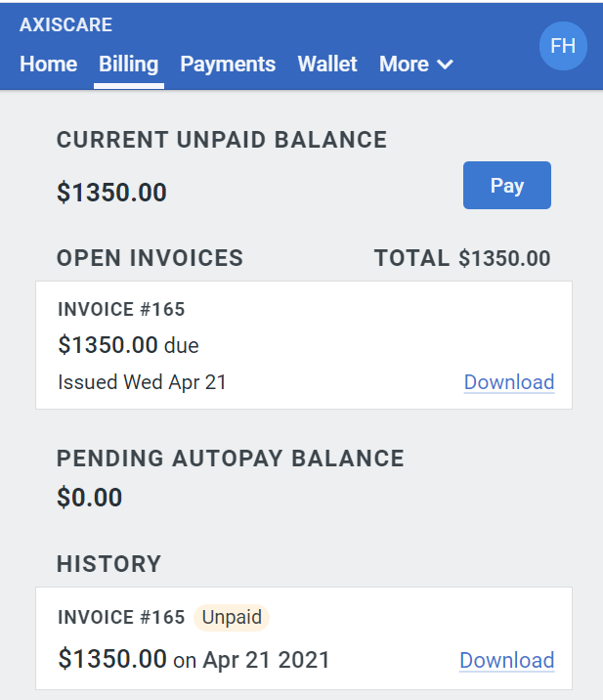
Task: Download the open Invoice #165 issued Apr 21
Action: click(x=509, y=382)
